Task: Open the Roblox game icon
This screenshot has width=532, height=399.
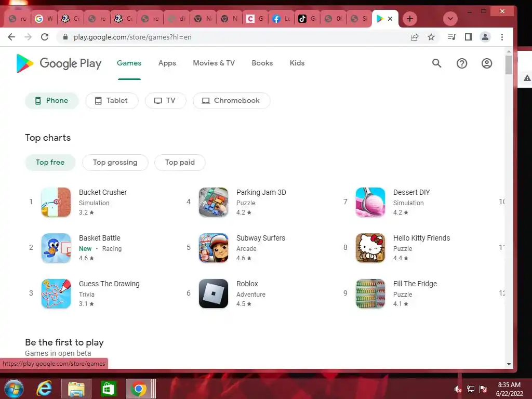Action: click(x=214, y=294)
